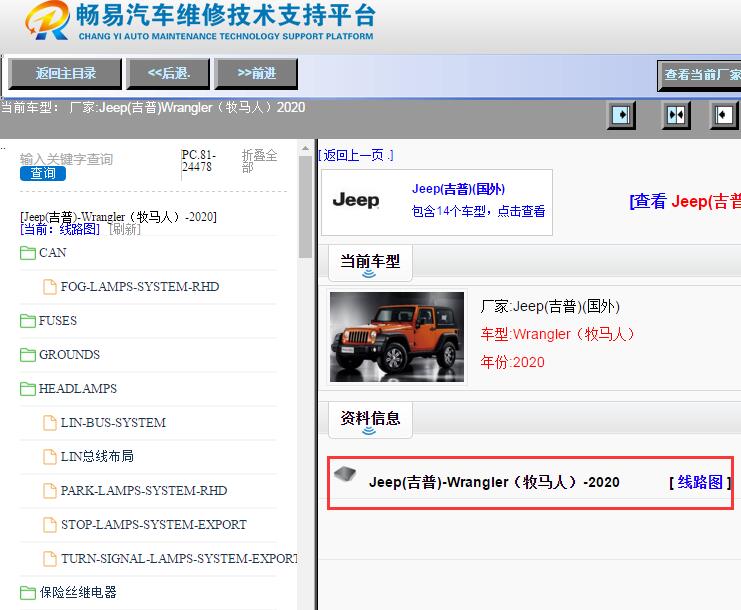Expand the HEADLAMPS folder
The width and height of the screenshot is (741, 610).
point(78,389)
